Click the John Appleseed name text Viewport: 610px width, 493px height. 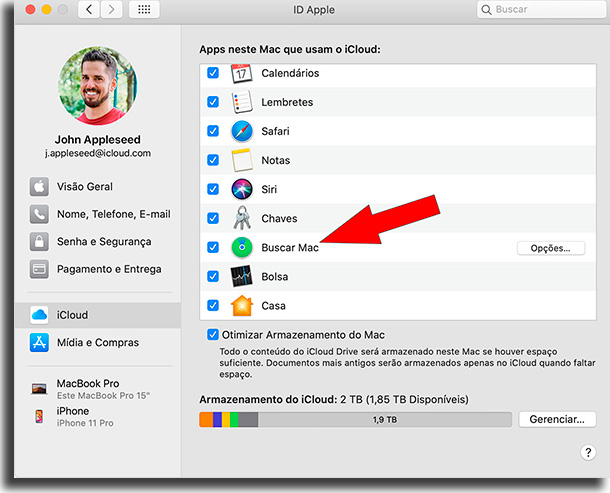coord(98,139)
